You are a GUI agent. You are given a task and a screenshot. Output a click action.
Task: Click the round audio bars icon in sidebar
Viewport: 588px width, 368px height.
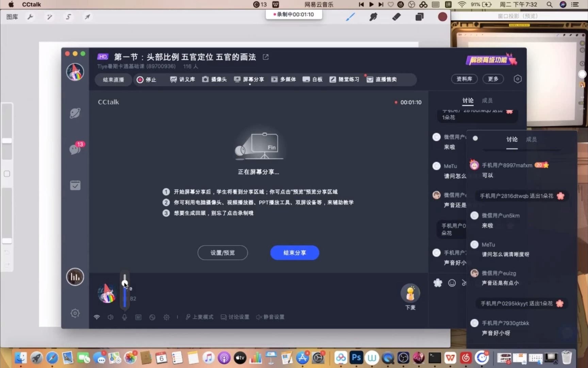pyautogui.click(x=75, y=277)
